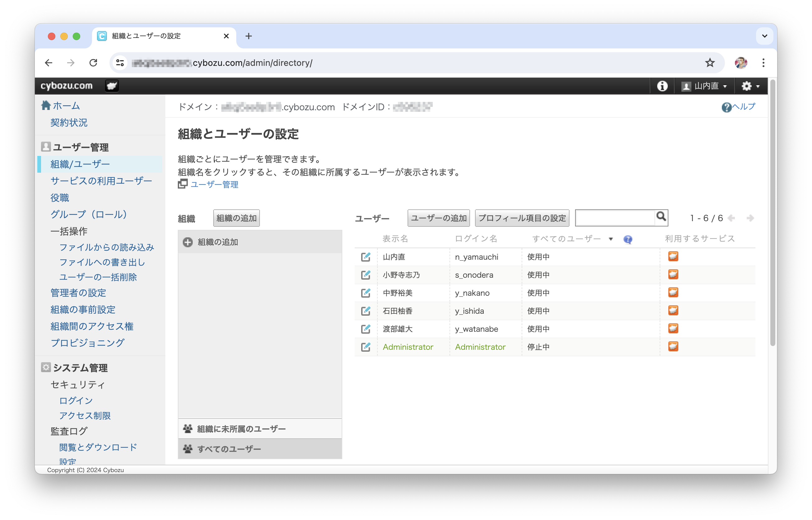Open the edit icon for 中野裕美

coord(365,293)
